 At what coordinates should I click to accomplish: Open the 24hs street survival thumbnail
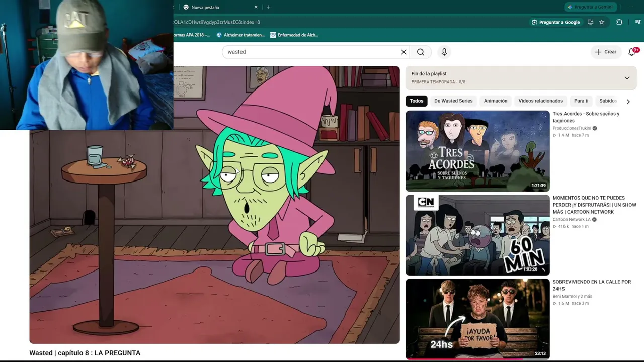coord(477,319)
